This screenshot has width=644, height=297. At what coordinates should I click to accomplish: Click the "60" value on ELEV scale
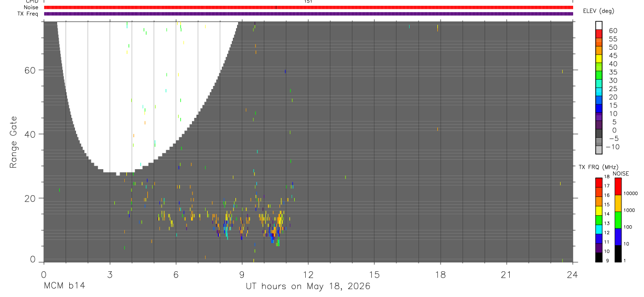point(612,30)
